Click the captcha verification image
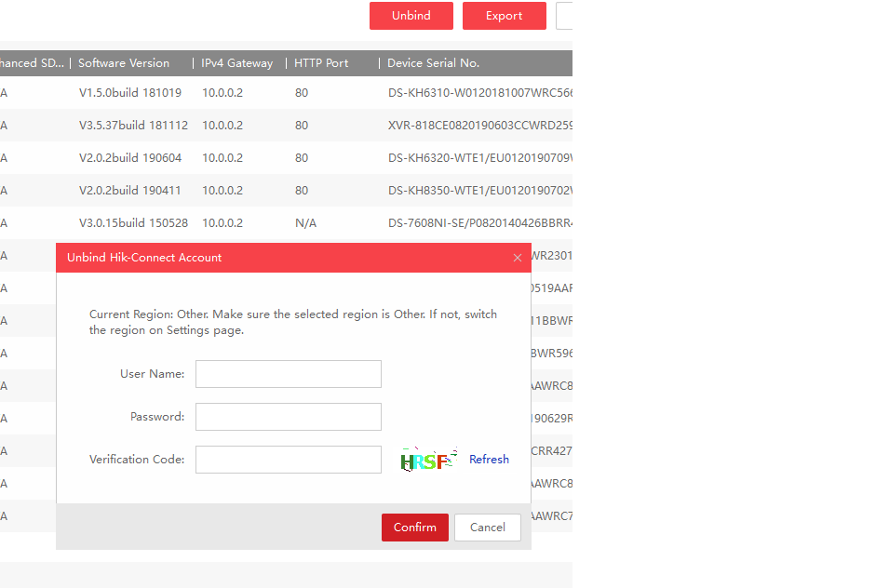The width and height of the screenshot is (889, 588). coord(428,460)
